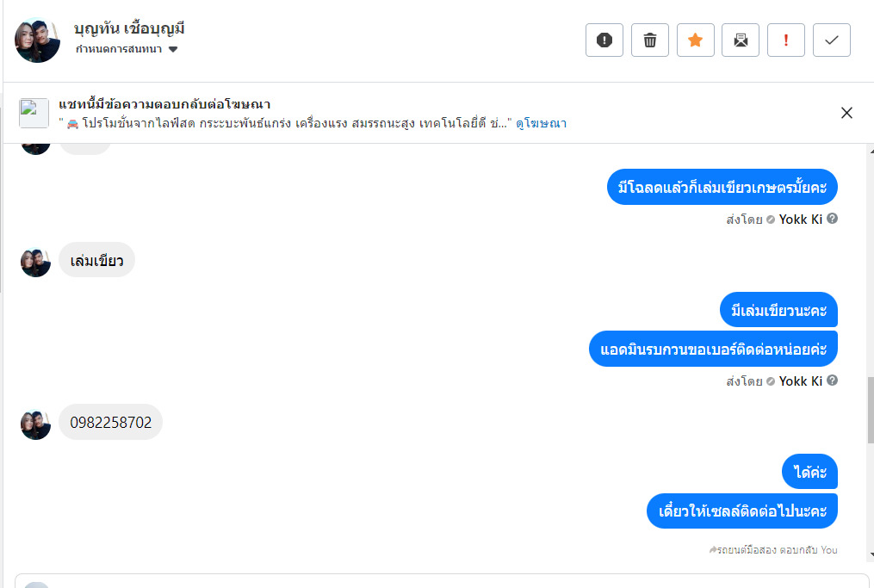Flag conversation with red exclamation icon

tap(785, 40)
